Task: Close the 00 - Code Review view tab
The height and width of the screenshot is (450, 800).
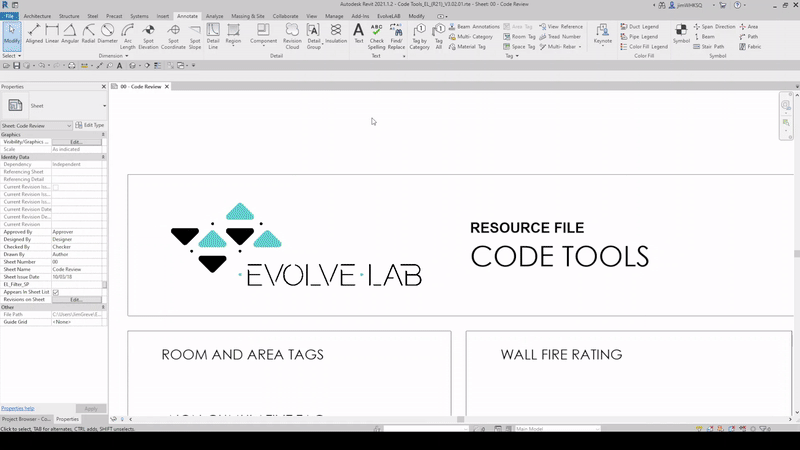Action: [x=166, y=87]
